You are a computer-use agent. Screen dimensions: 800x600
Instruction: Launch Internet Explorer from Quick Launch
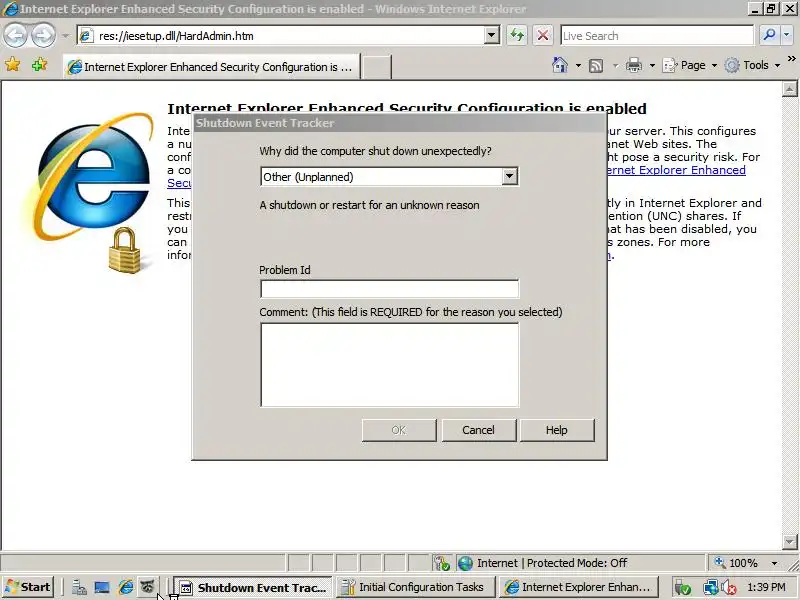(126, 588)
